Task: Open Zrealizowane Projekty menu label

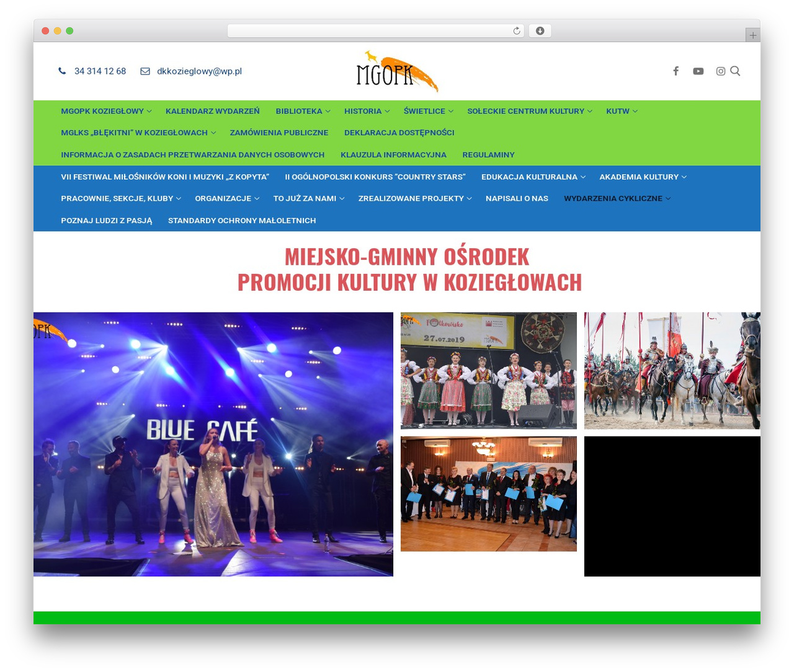Action: point(411,199)
